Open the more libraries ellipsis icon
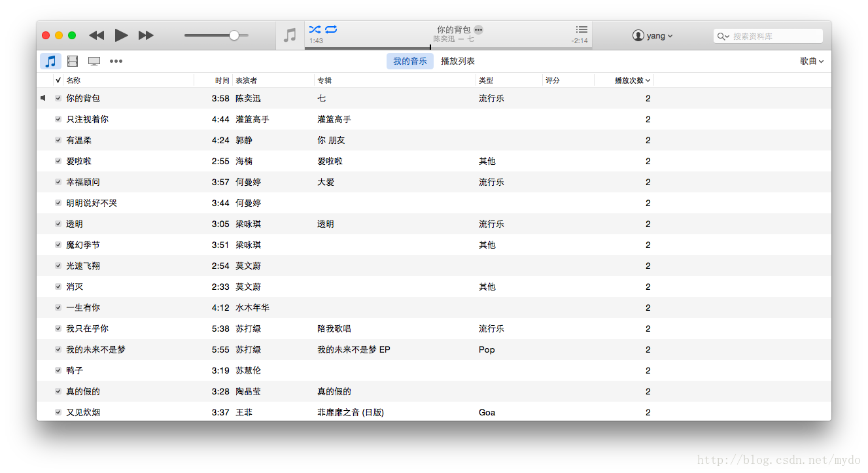 116,61
